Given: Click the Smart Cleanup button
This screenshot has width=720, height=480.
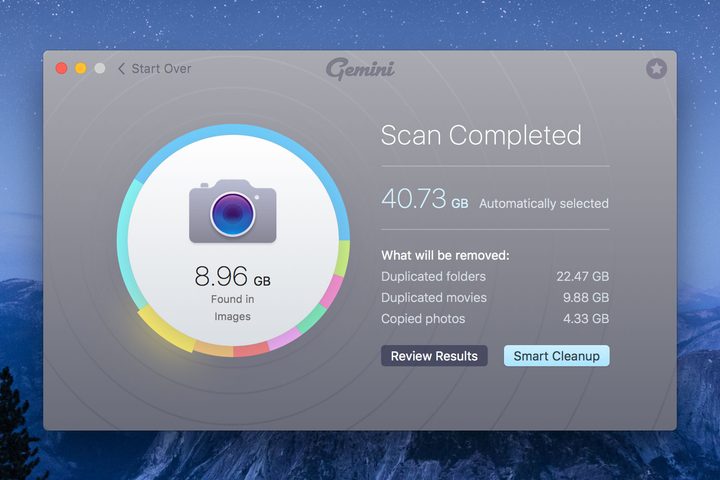Looking at the screenshot, I should pyautogui.click(x=557, y=356).
